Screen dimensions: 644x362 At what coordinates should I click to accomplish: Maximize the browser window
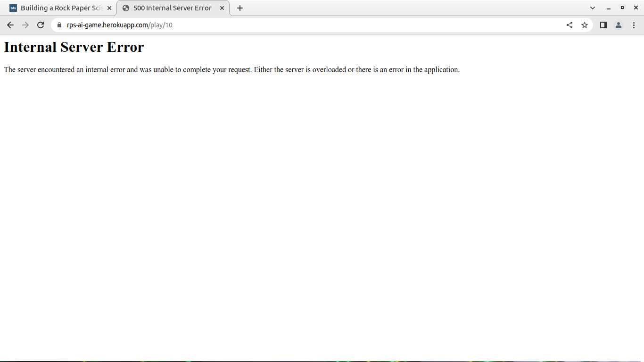622,8
